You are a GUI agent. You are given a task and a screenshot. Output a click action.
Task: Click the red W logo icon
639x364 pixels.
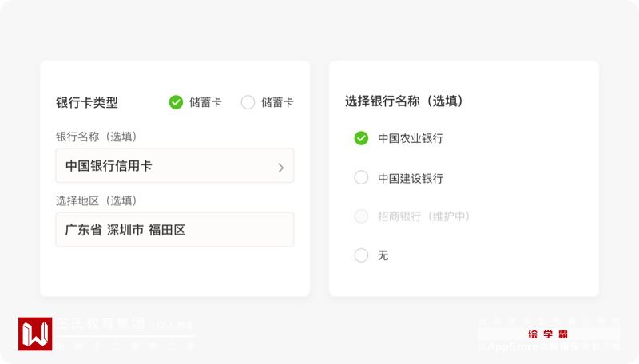click(35, 334)
